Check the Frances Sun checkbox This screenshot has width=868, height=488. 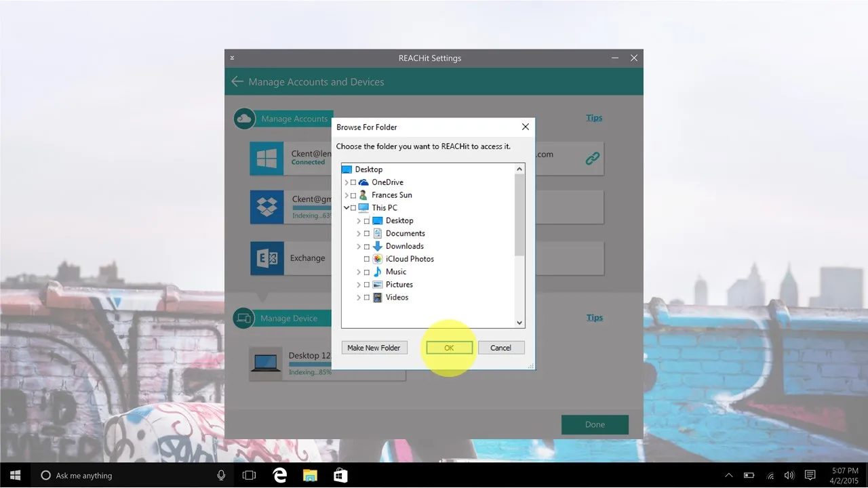click(353, 195)
